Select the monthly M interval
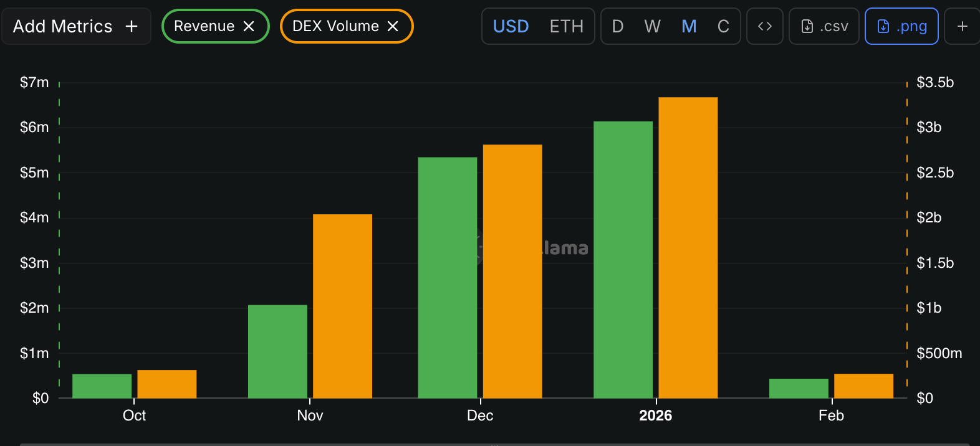 coord(689,26)
